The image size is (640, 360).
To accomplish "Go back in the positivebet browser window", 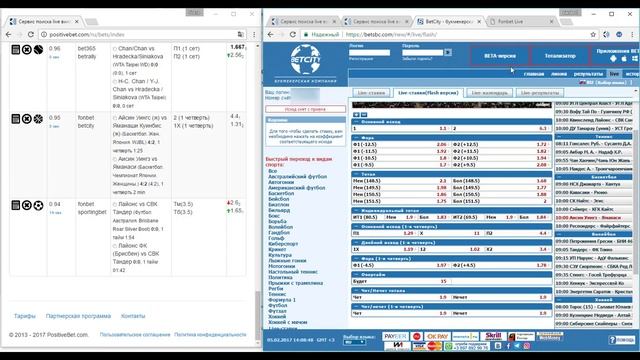I will 9,35.
